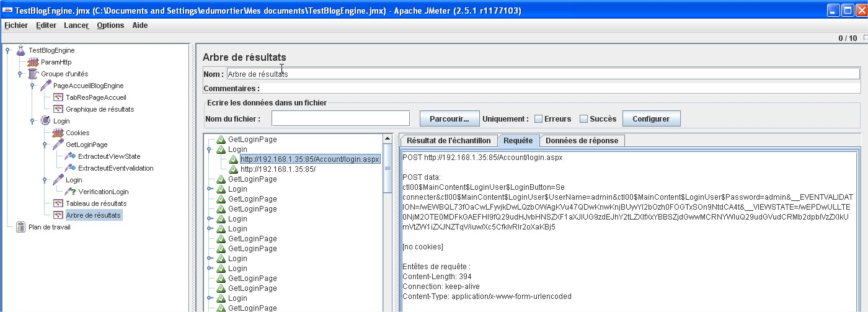Open the Tableau de résultats listener icon
Image resolution: width=868 pixels, height=312 pixels.
tap(58, 203)
